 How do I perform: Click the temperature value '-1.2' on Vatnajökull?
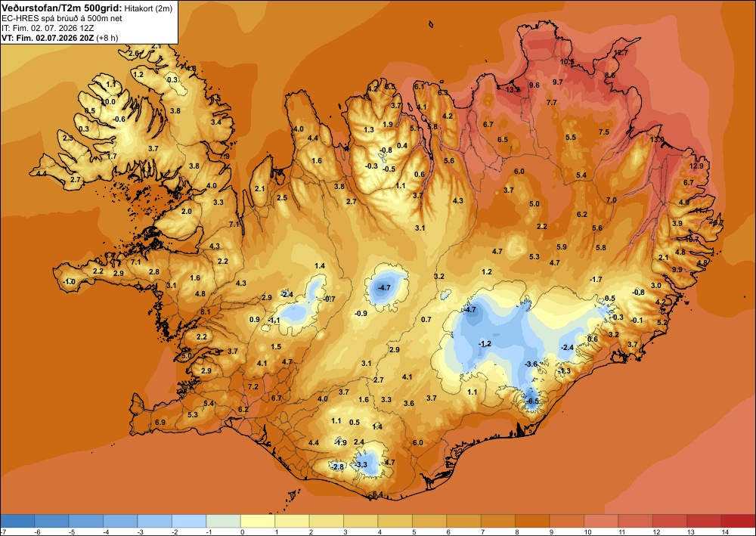[x=485, y=344]
